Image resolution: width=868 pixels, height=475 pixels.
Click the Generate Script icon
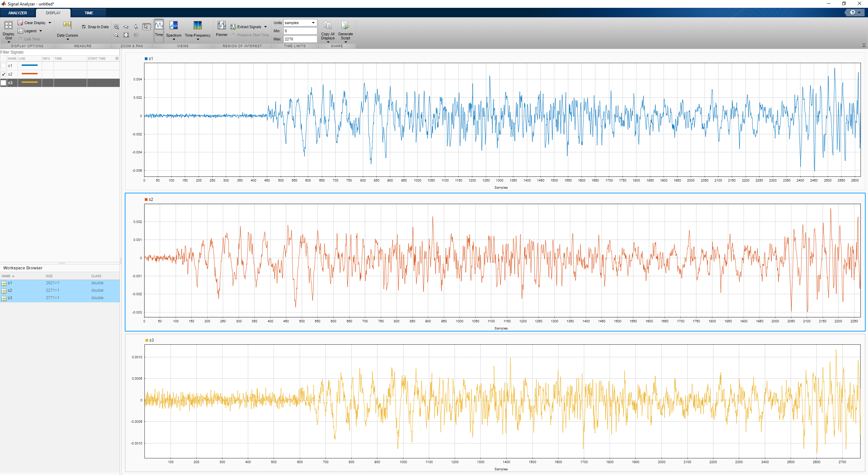click(x=345, y=26)
